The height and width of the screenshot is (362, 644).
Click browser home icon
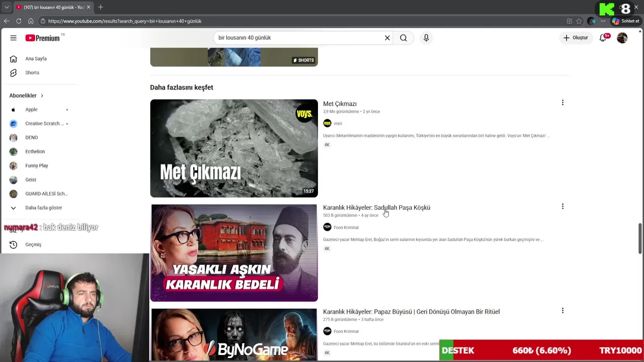31,21
